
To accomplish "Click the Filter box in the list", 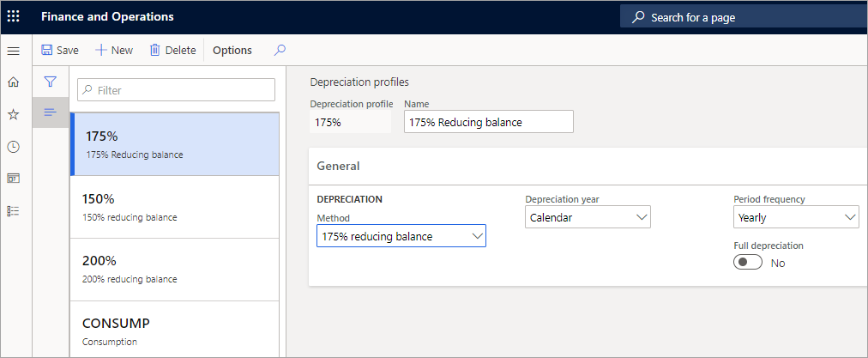I will (x=176, y=90).
